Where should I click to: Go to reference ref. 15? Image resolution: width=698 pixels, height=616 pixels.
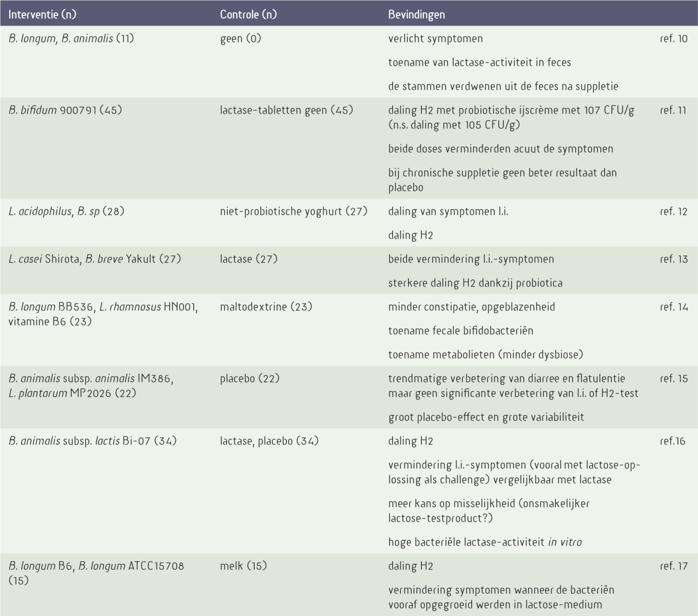click(x=673, y=379)
